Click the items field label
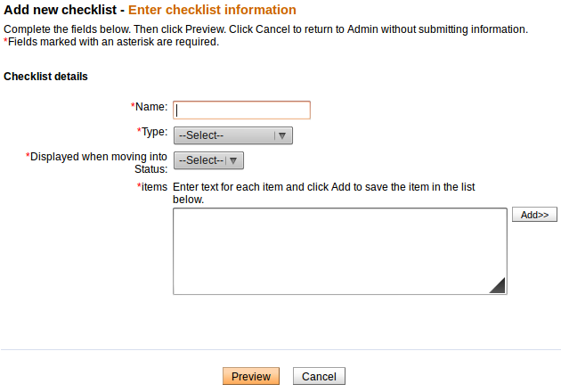Image resolution: width=561 pixels, height=392 pixels. point(153,187)
